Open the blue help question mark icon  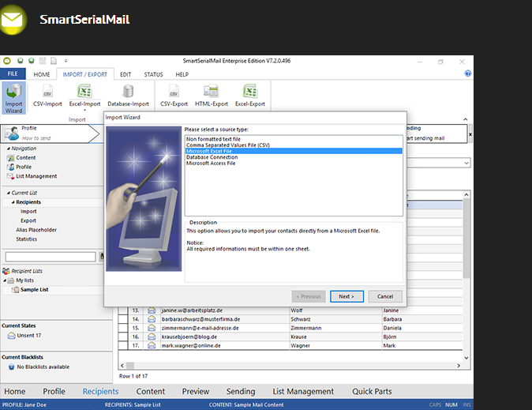point(468,73)
